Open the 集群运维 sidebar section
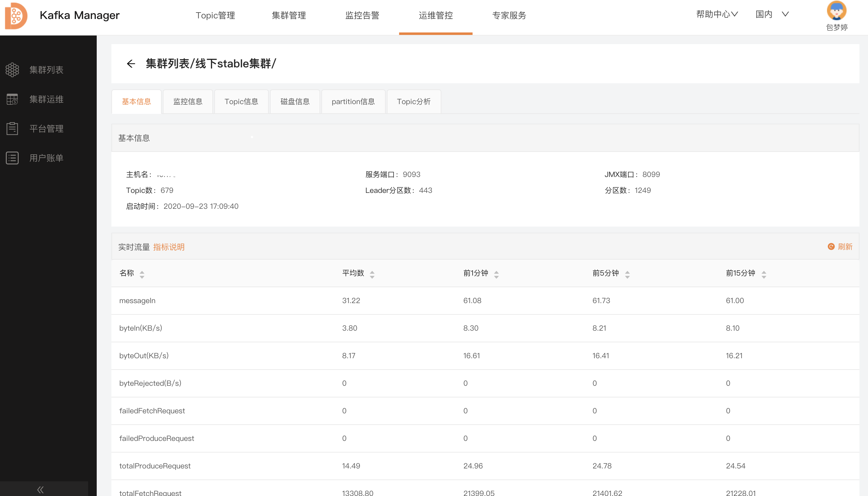 46,99
